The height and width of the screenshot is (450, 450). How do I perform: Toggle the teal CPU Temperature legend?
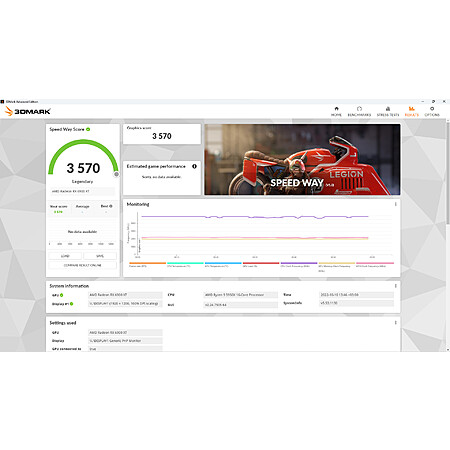tap(185, 265)
